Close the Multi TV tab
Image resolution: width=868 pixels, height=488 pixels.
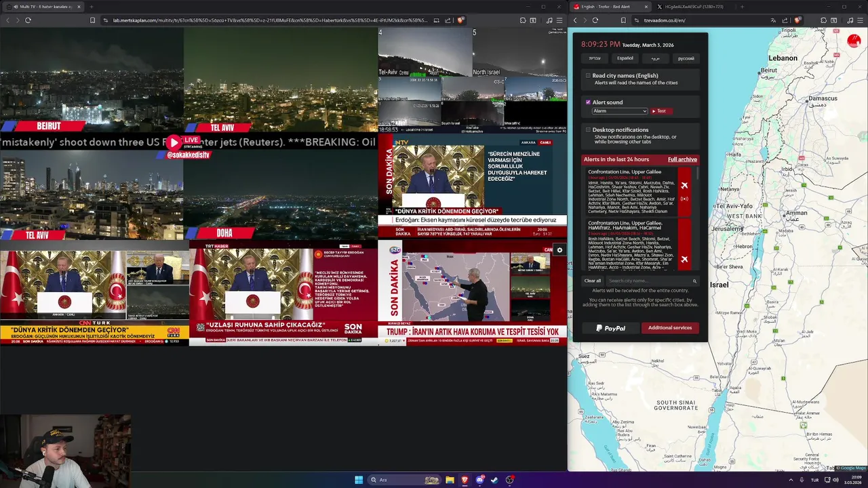[79, 7]
